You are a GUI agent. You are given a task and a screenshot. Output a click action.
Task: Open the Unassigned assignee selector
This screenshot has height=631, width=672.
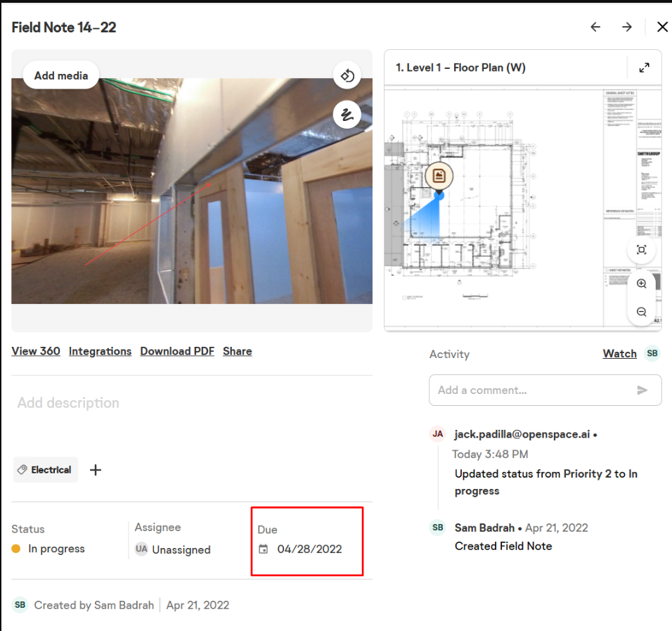173,549
